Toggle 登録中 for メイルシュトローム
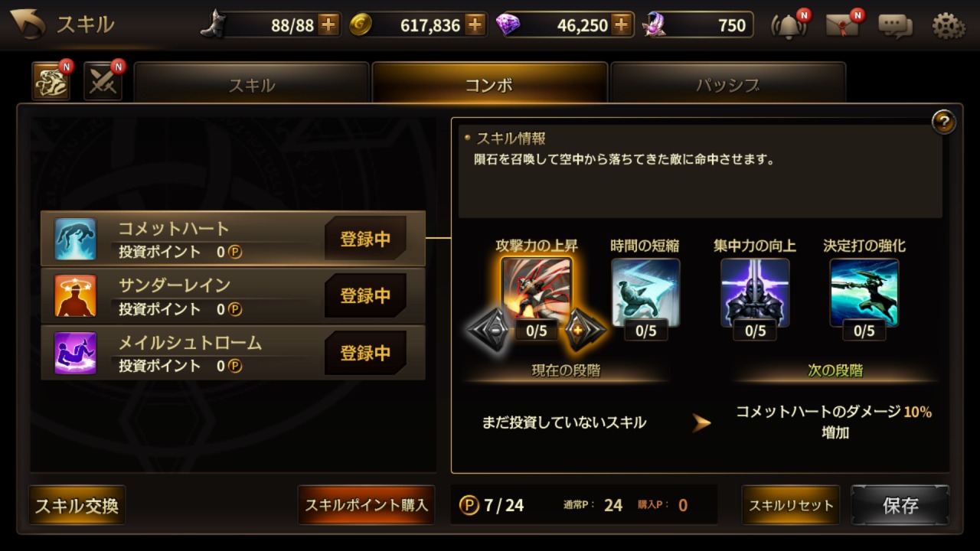 365,353
